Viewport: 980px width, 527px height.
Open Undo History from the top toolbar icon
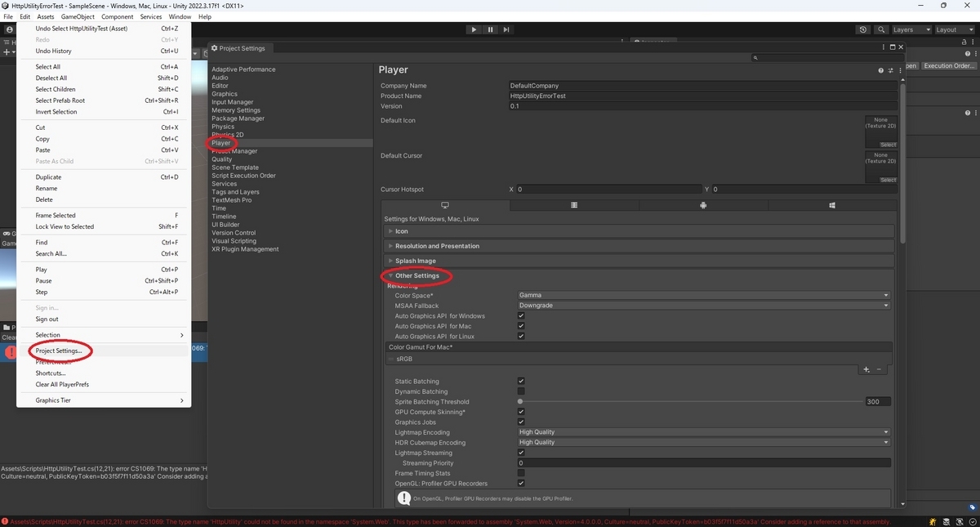(863, 29)
